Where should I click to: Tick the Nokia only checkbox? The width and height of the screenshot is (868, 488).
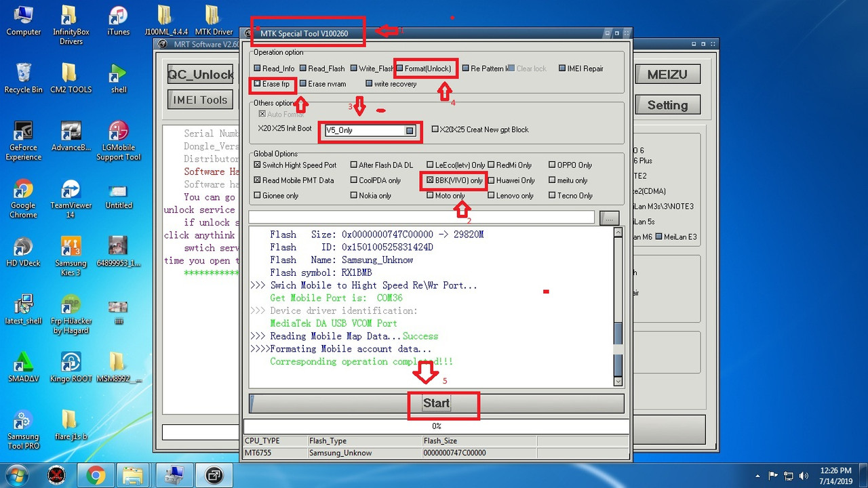click(x=353, y=196)
